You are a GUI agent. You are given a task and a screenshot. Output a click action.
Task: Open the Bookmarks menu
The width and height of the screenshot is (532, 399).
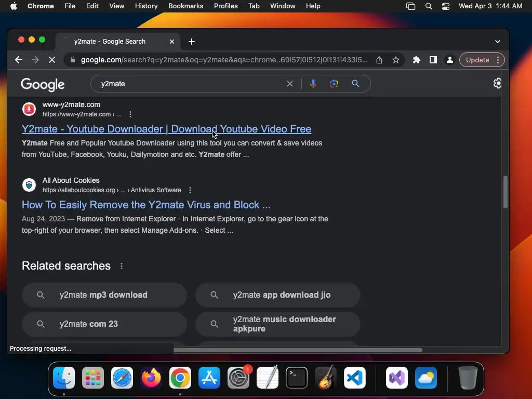pos(185,6)
